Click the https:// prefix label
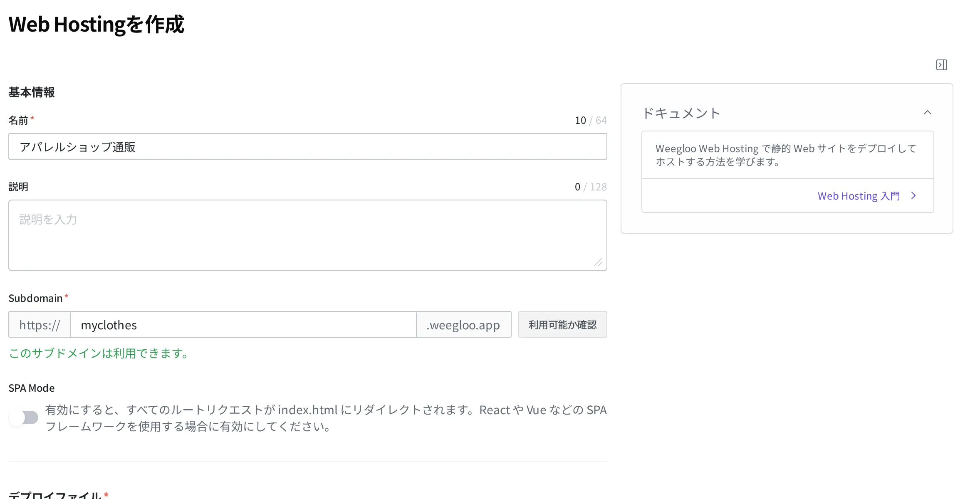The height and width of the screenshot is (499, 980). pyautogui.click(x=40, y=325)
